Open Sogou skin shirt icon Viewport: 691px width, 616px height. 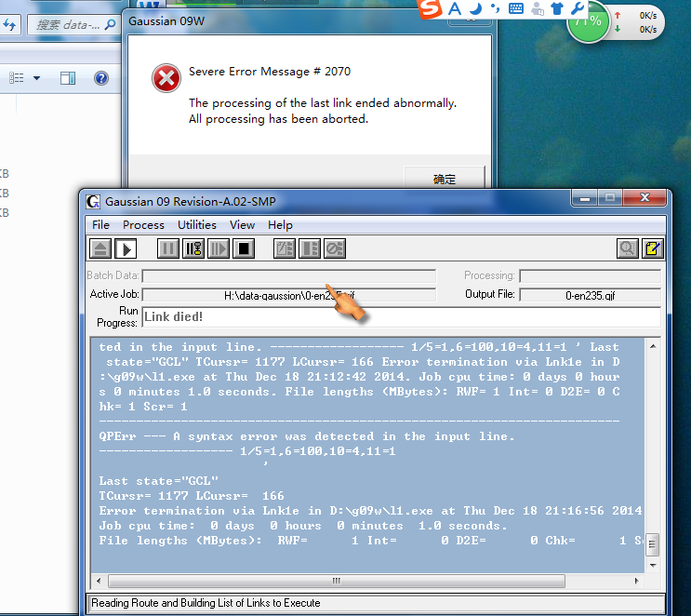[557, 8]
